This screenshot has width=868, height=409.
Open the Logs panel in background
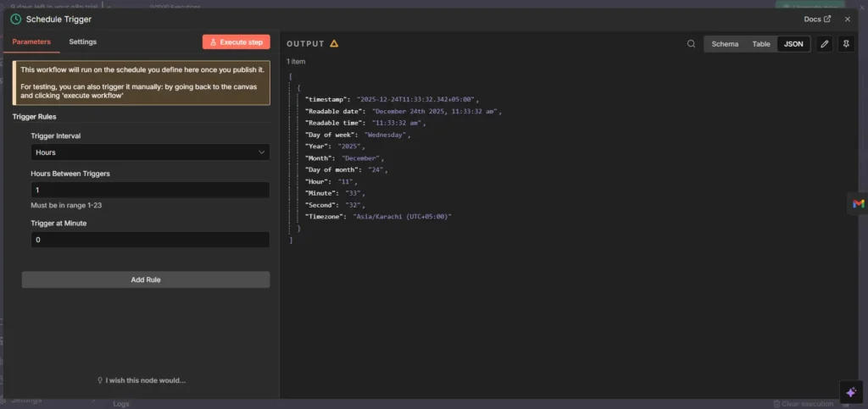coord(120,404)
